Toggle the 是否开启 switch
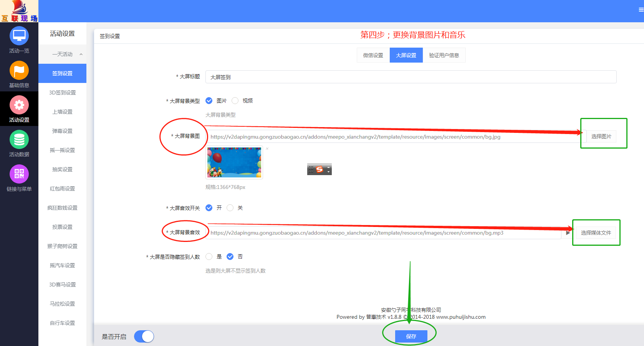The height and width of the screenshot is (346, 644). 144,336
